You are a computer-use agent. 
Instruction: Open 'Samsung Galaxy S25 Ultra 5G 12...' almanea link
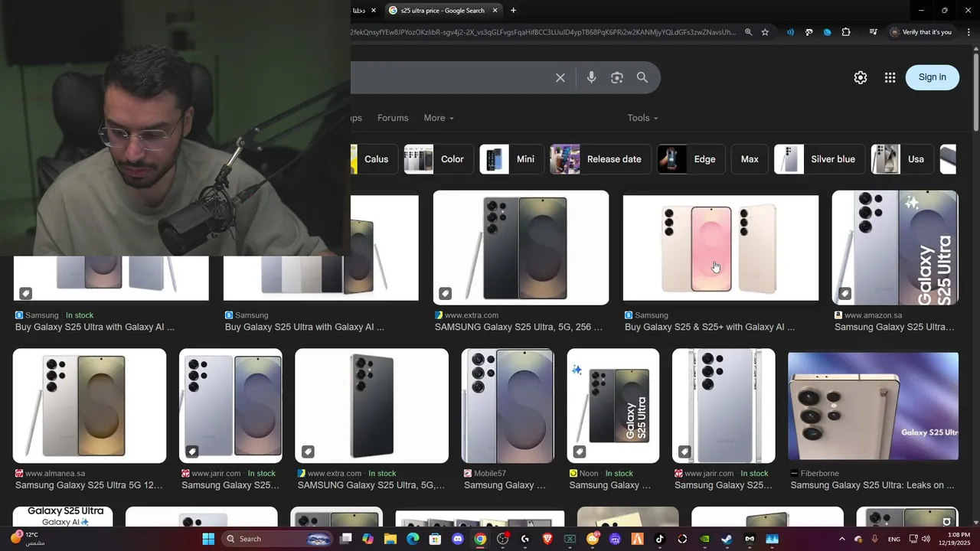click(89, 485)
